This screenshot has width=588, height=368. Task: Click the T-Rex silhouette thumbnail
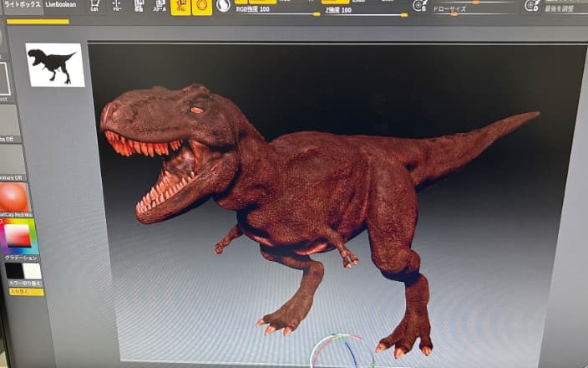tap(54, 64)
